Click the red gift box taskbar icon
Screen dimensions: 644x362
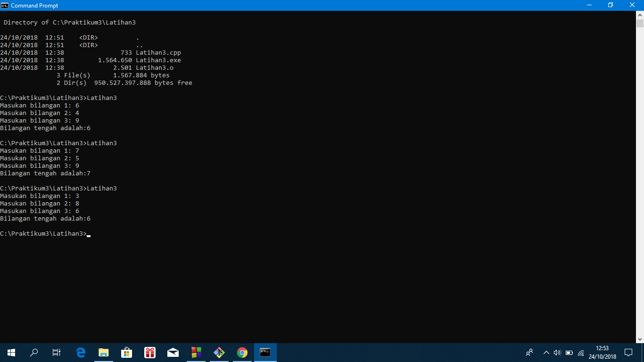click(x=150, y=353)
